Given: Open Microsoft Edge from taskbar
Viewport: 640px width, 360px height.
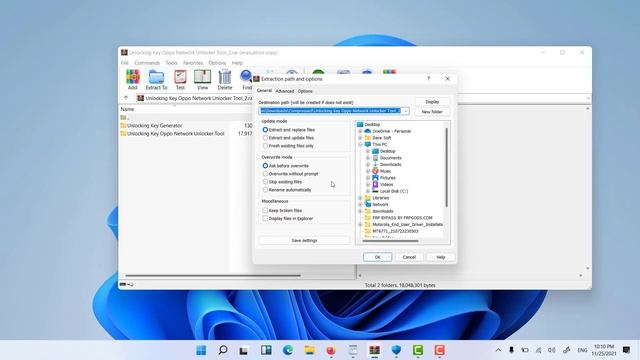Looking at the screenshot, I should coord(288,350).
